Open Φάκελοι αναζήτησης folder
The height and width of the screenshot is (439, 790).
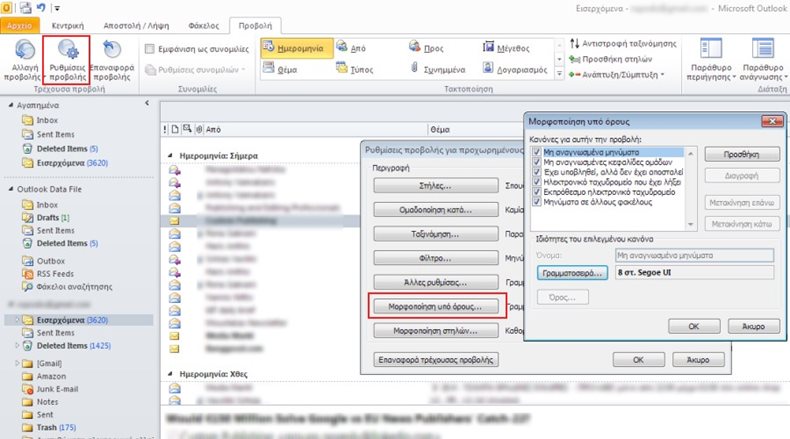click(75, 287)
